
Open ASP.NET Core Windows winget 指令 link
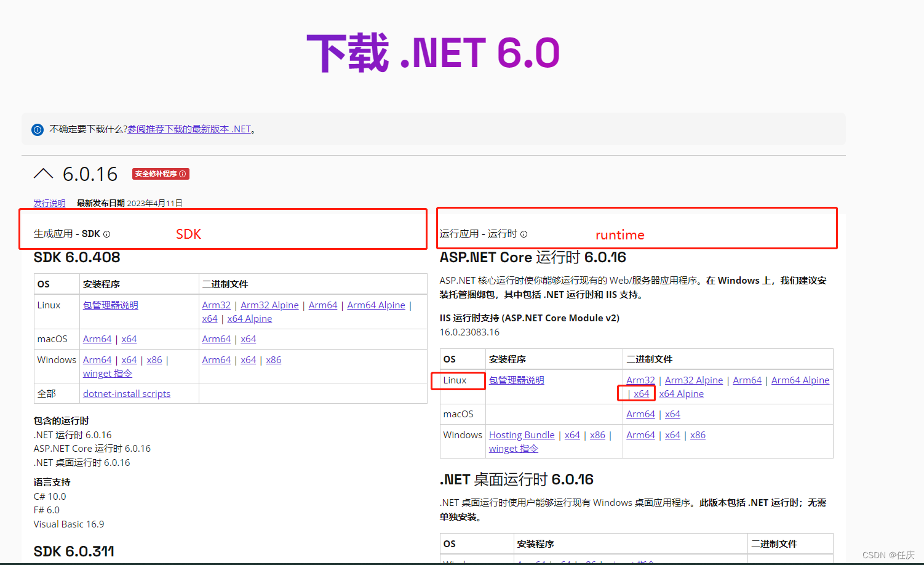pyautogui.click(x=514, y=449)
